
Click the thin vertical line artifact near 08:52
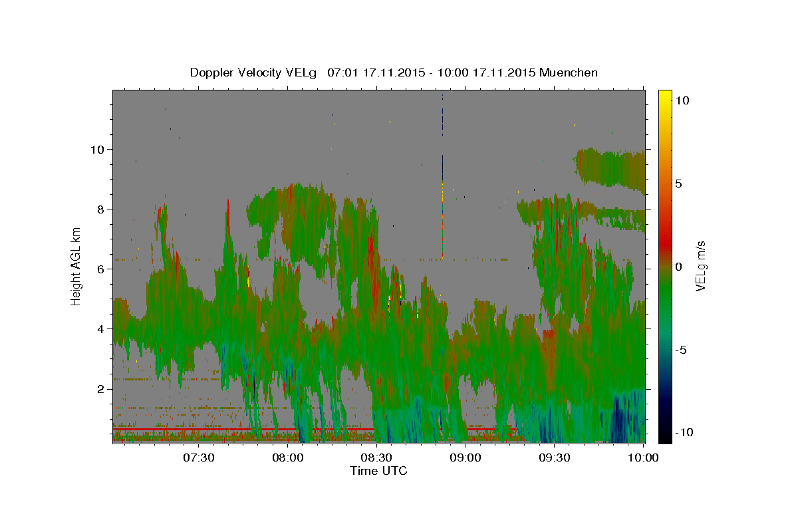tap(443, 175)
